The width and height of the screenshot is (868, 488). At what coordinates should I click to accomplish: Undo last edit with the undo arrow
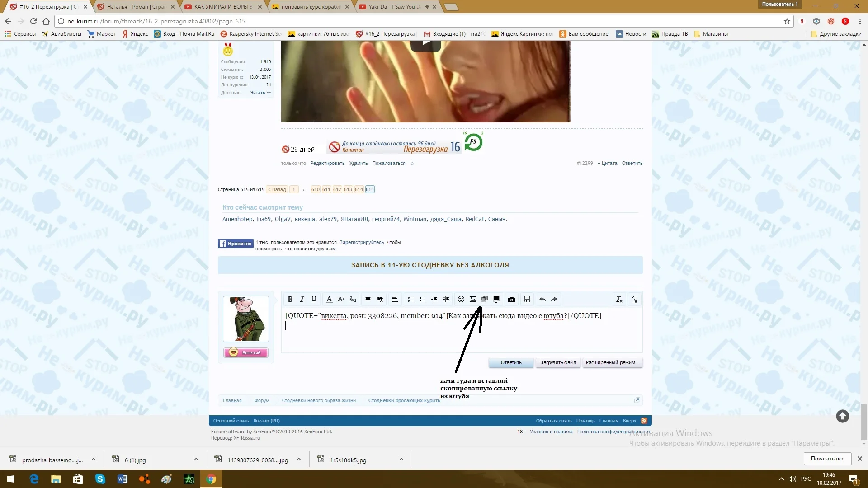(x=542, y=299)
